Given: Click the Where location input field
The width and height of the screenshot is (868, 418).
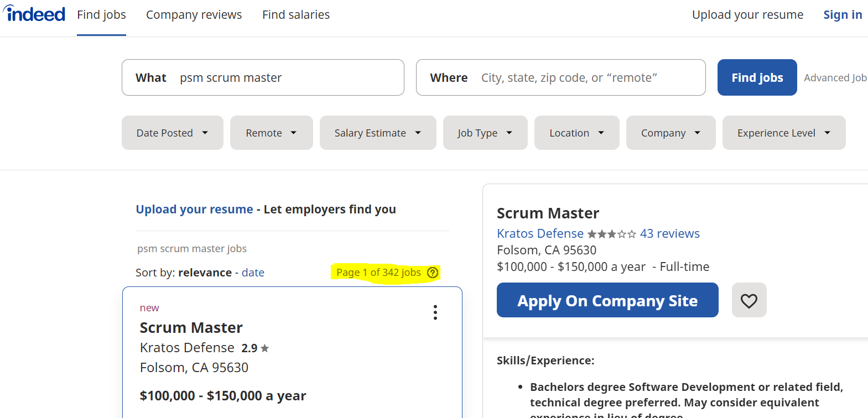Looking at the screenshot, I should click(560, 77).
